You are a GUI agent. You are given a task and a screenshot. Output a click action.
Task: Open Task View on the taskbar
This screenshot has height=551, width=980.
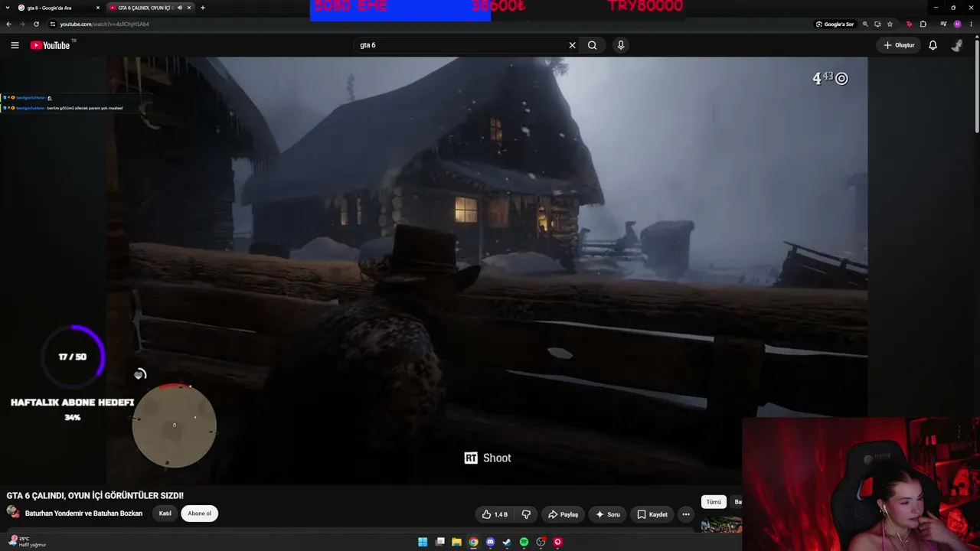[439, 542]
